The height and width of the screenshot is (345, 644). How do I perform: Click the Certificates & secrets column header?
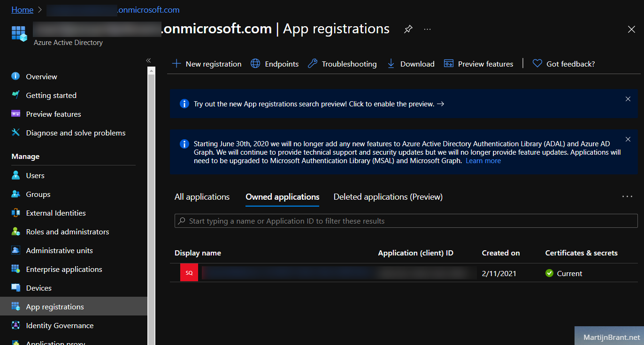(x=582, y=253)
